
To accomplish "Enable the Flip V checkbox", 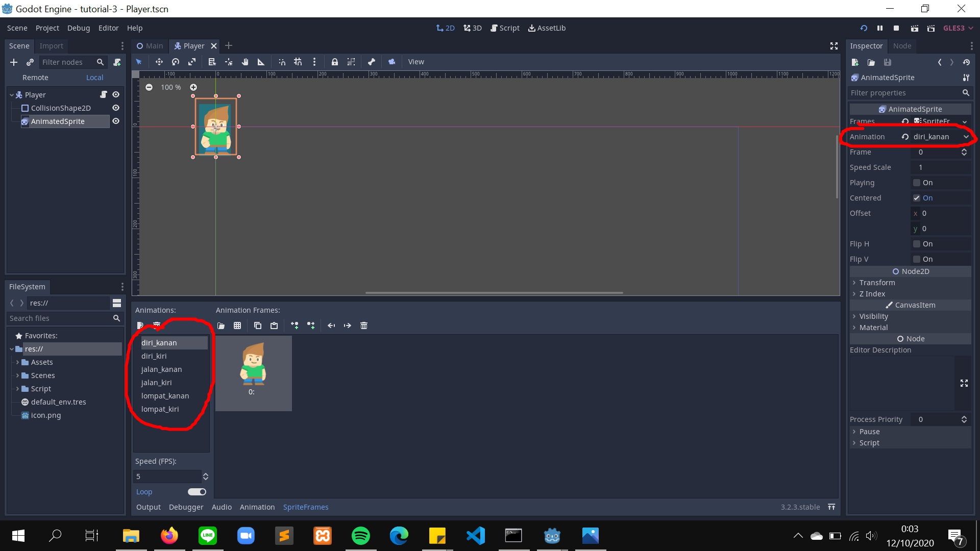I will tap(917, 259).
